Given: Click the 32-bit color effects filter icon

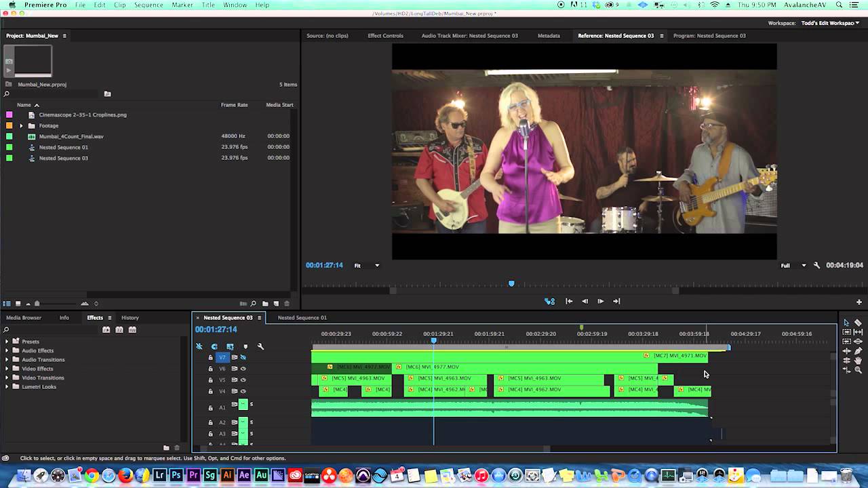Looking at the screenshot, I should [x=119, y=329].
